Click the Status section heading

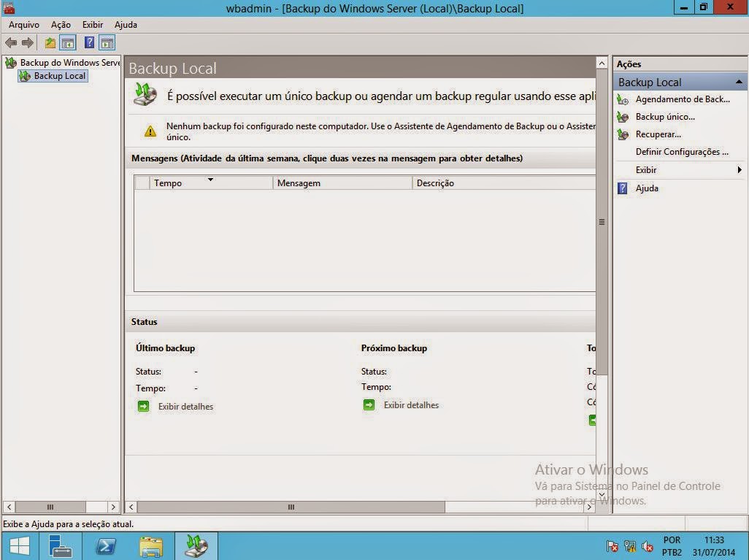click(x=145, y=322)
